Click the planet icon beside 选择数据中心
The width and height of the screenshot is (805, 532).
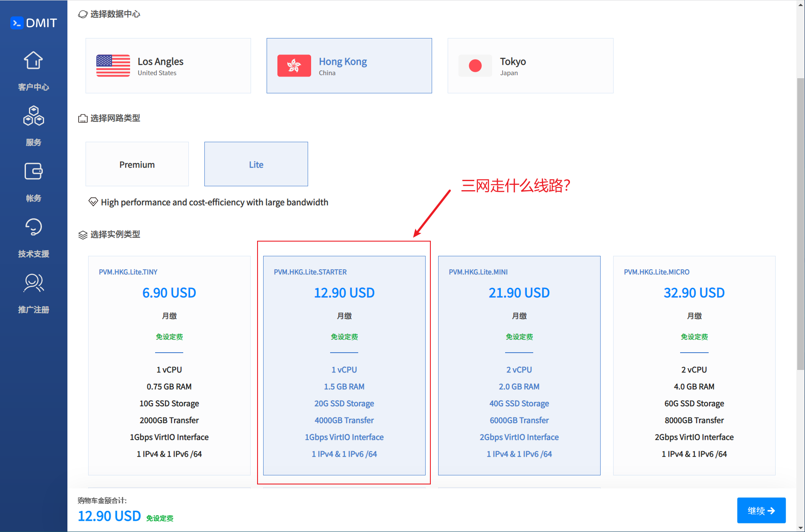(x=83, y=14)
